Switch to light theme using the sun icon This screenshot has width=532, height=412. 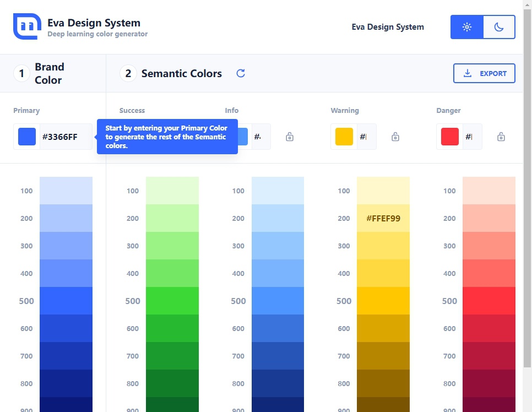tap(466, 26)
